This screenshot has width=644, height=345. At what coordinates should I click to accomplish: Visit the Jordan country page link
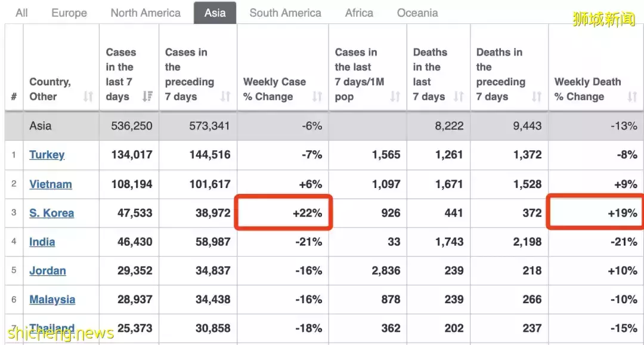[48, 270]
